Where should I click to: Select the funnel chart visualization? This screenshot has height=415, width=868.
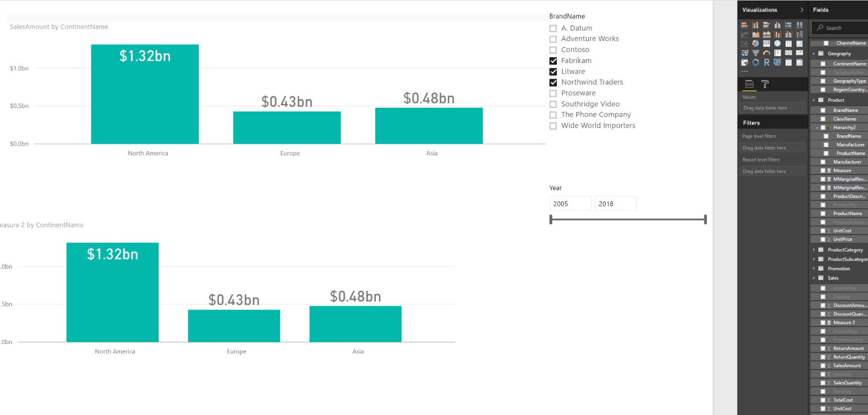[756, 53]
